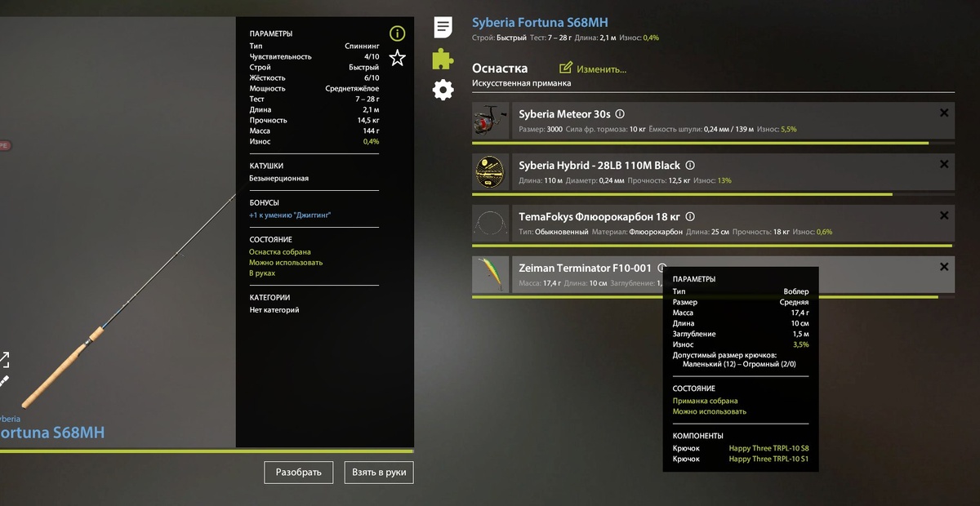Image resolution: width=980 pixels, height=506 pixels.
Task: Click the Взять в руки button
Action: coord(378,473)
